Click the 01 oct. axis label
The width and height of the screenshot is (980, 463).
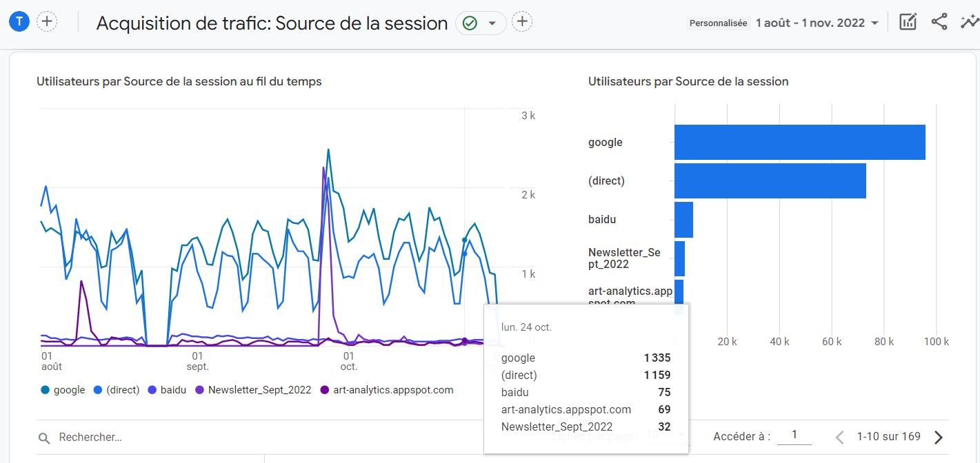tap(349, 361)
